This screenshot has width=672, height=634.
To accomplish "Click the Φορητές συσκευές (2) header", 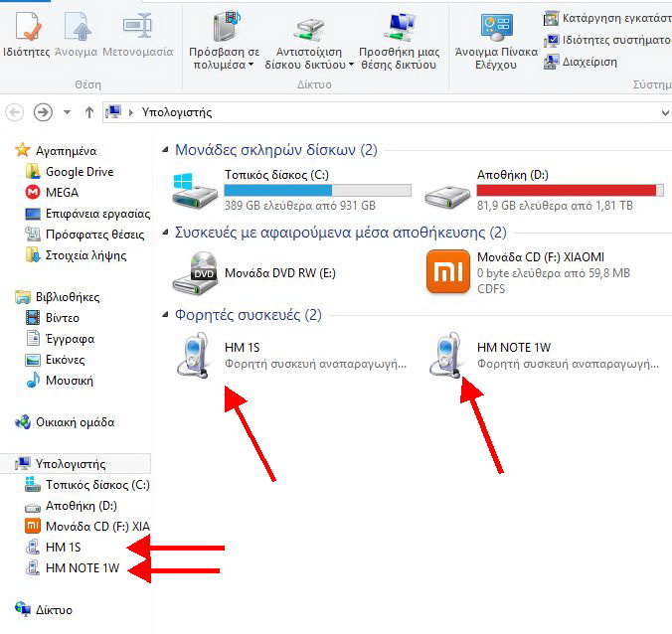I will coord(249,315).
